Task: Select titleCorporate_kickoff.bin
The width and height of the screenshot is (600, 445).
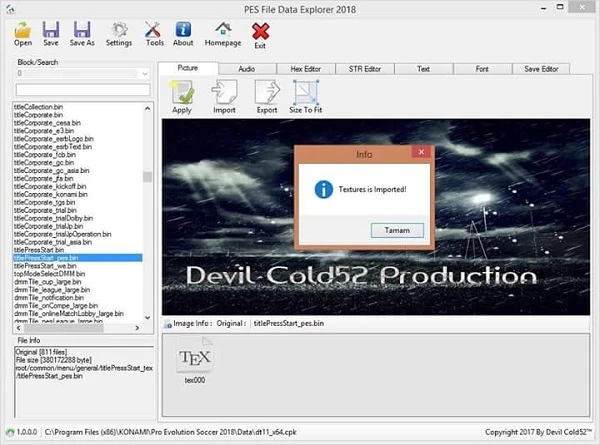Action: (50, 186)
